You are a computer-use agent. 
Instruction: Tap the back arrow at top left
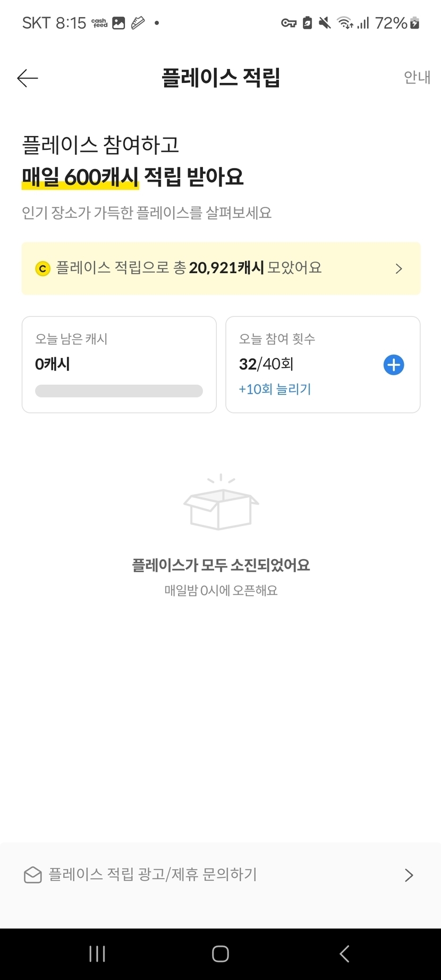28,79
